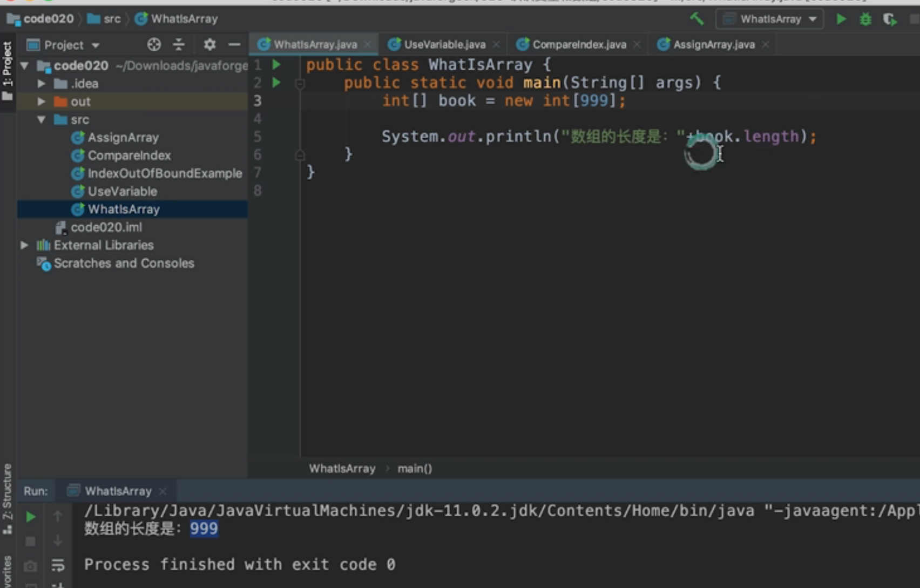Place cursor on line 3 array declaration
Screen dimensions: 920x588
(x=503, y=101)
